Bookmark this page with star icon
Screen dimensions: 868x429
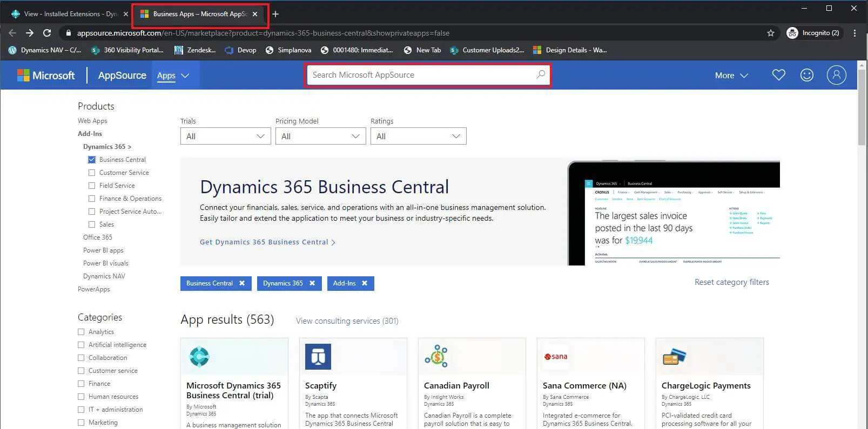tap(771, 33)
